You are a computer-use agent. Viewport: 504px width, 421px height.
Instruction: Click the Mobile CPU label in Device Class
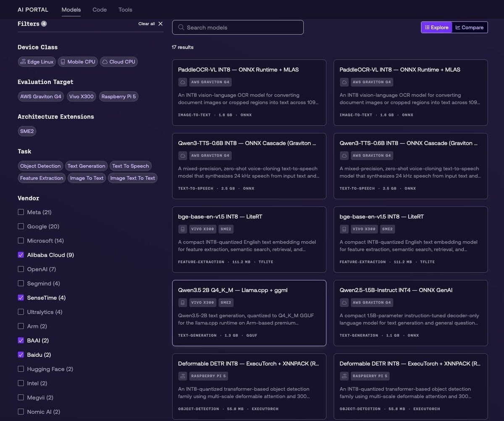pos(81,62)
